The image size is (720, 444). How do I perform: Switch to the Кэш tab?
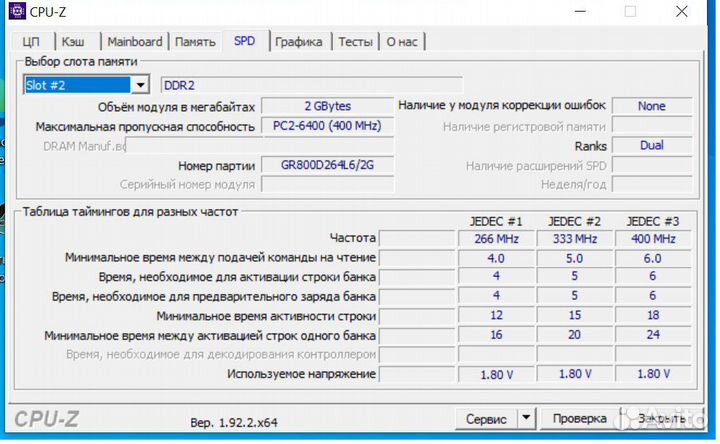coord(73,42)
